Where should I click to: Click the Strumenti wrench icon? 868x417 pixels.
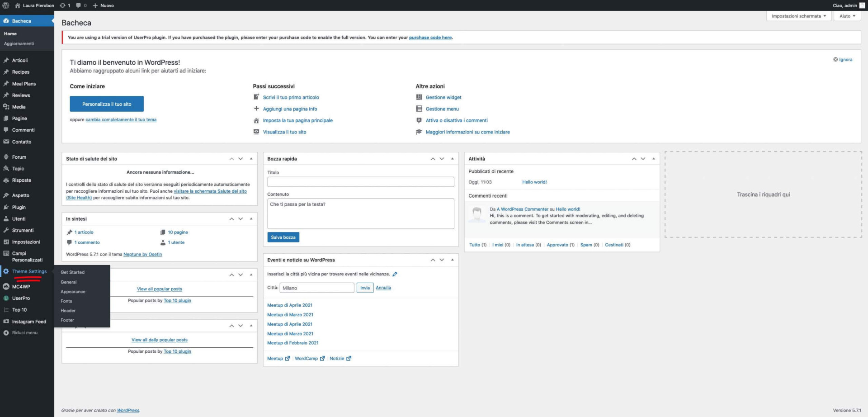tap(6, 230)
